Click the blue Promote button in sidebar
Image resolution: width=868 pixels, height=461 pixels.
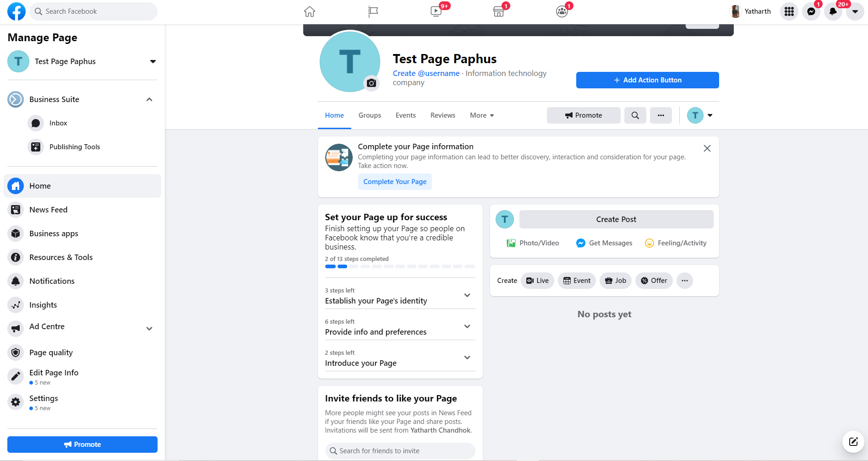tap(82, 445)
